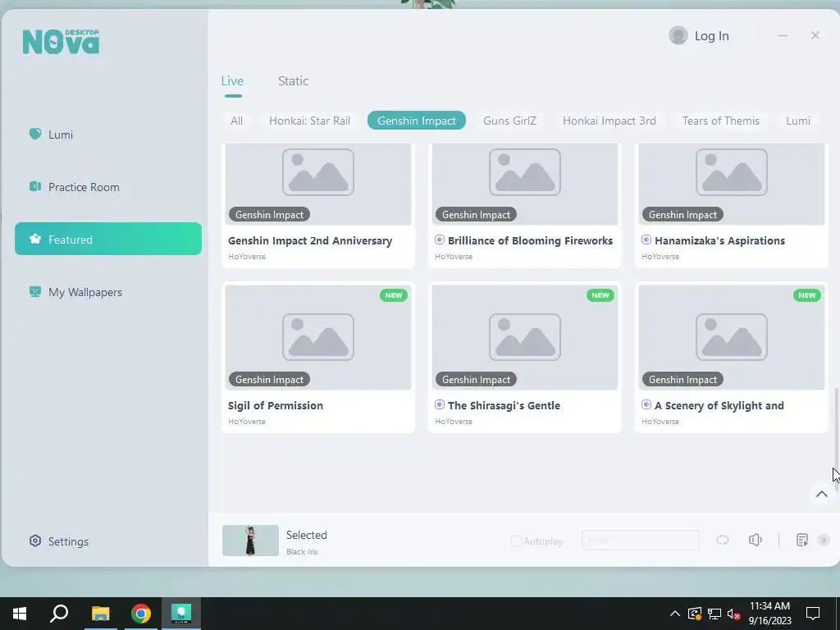Click the Nova Desktop logo
Image resolution: width=840 pixels, height=630 pixels.
[61, 42]
